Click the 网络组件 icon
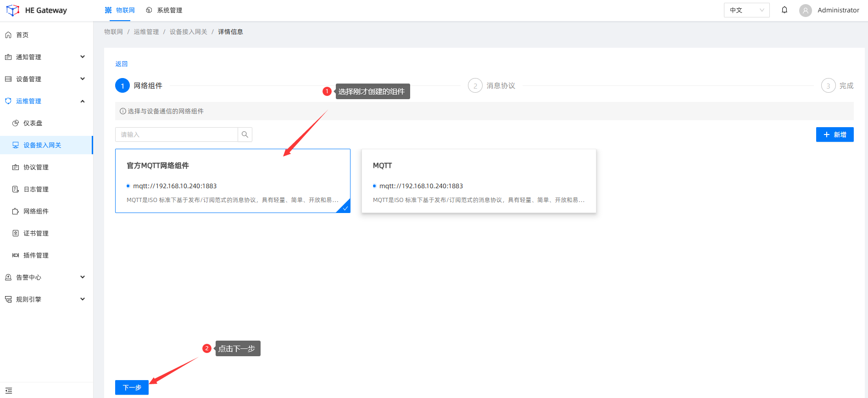Screen dimensions: 868x398 click(x=16, y=211)
